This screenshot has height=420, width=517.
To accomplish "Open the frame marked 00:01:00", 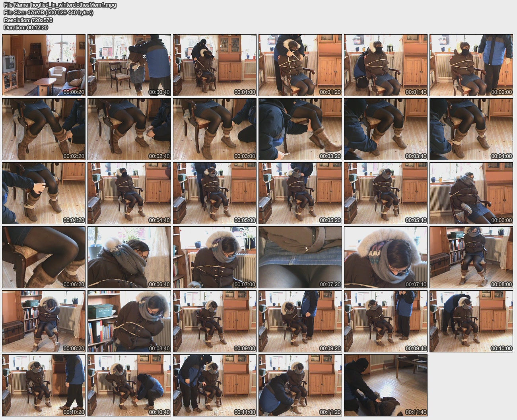I will pos(215,65).
